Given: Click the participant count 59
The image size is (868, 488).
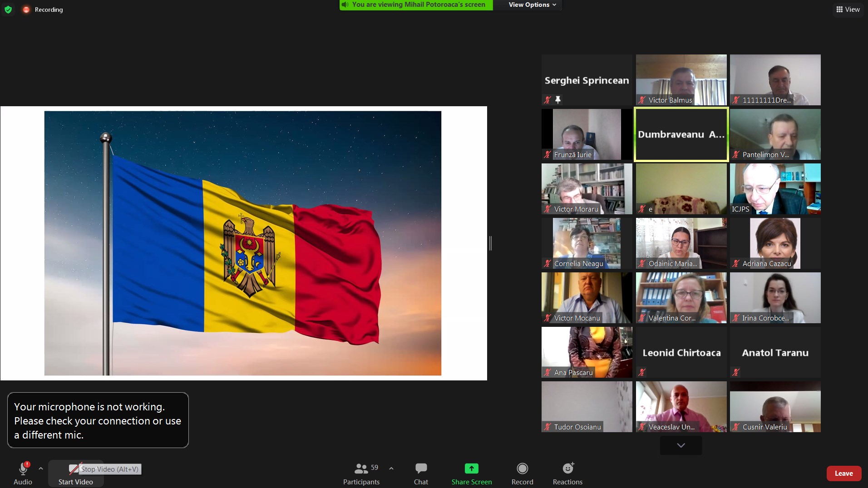Looking at the screenshot, I should 375,468.
